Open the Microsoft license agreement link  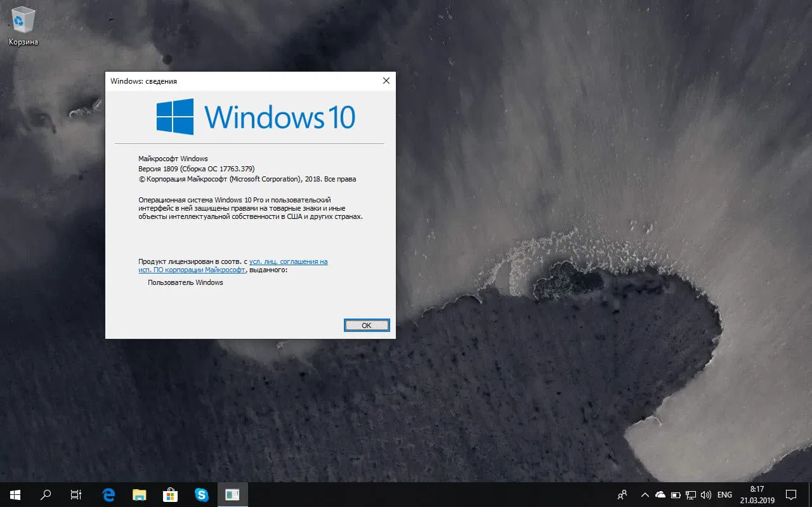coord(289,261)
